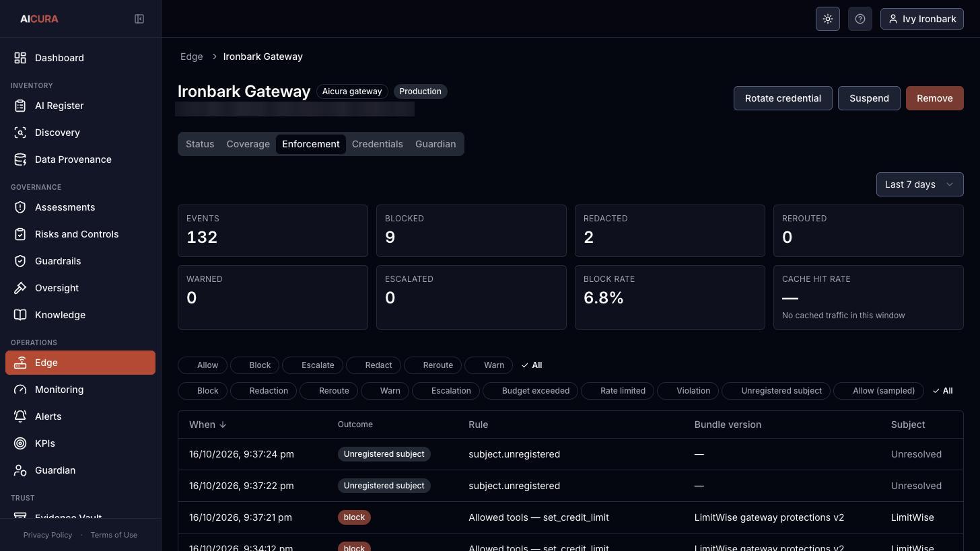Click the Suspend button

coord(869,98)
